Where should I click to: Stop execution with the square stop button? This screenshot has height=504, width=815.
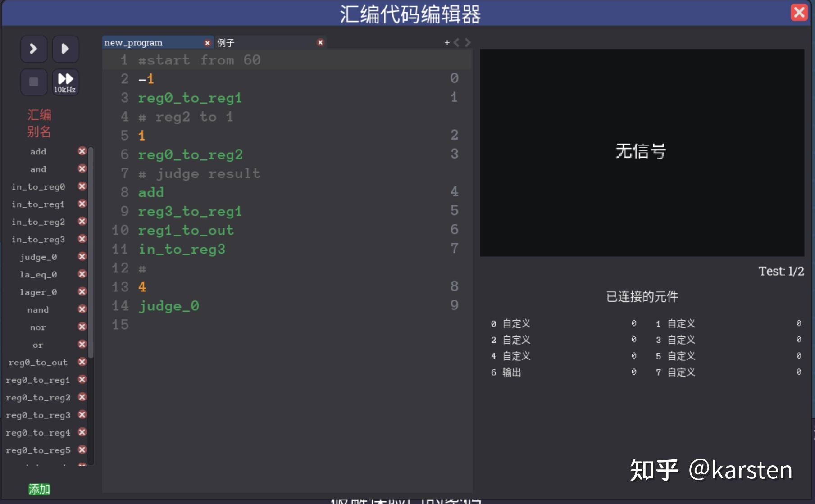(34, 82)
